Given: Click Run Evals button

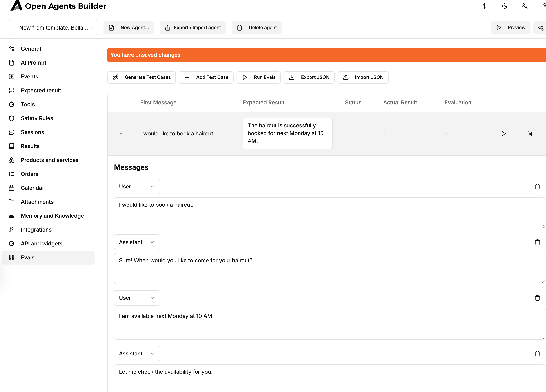Looking at the screenshot, I should coord(259,77).
